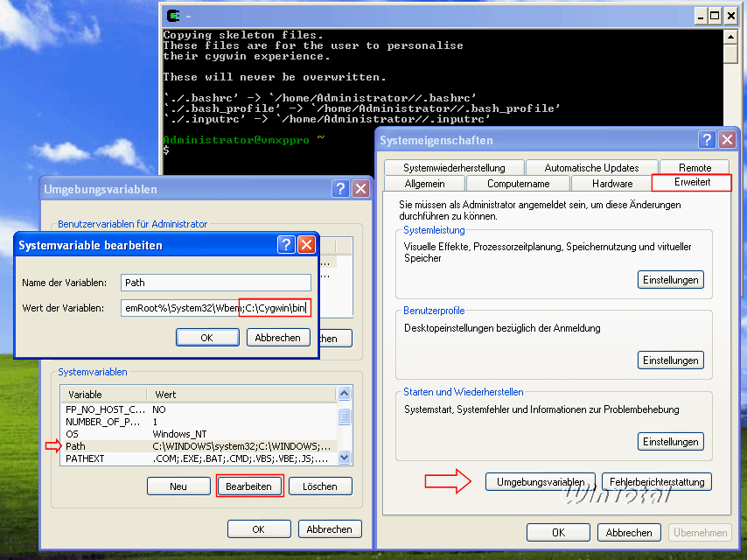
Task: Click Abbrechen in Umgebungsvariablen dialog
Action: pyautogui.click(x=330, y=529)
